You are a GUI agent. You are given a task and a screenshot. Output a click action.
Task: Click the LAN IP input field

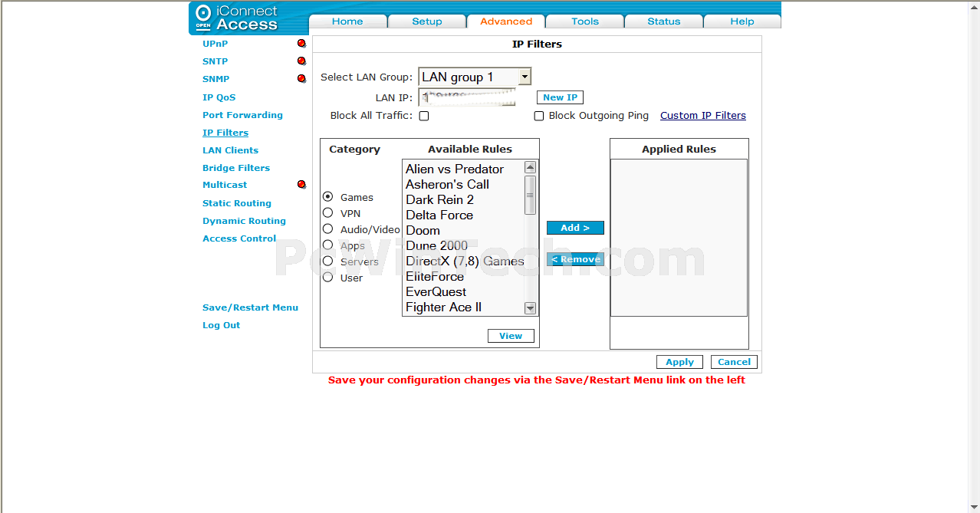[x=467, y=97]
